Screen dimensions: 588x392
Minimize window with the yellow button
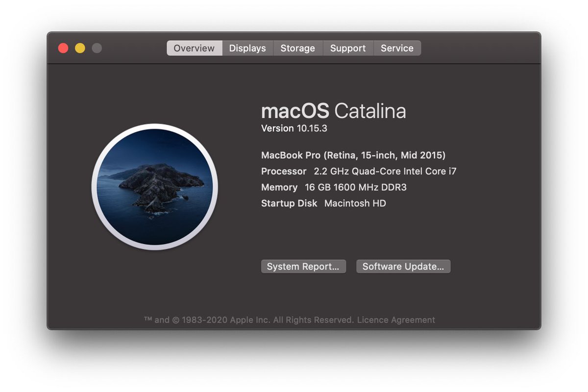(x=80, y=48)
